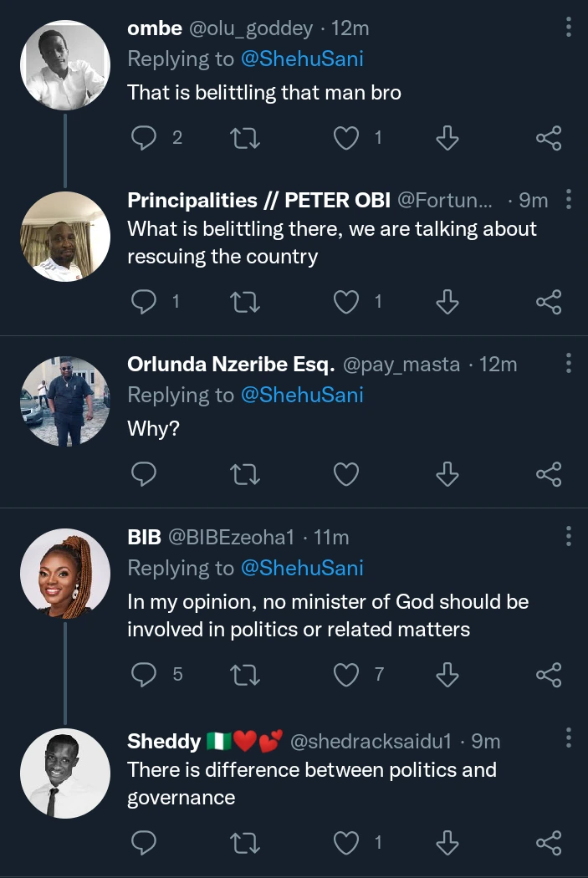Like BIB's tweet about politics
Viewport: 588px width, 878px height.
pos(346,673)
